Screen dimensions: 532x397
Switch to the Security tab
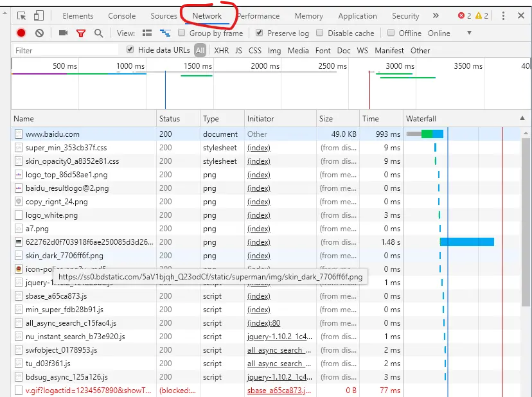click(x=405, y=16)
